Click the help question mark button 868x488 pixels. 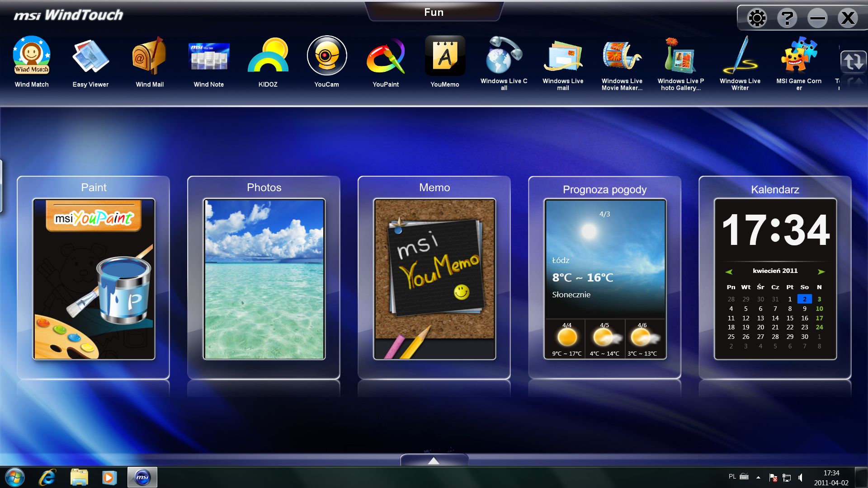tap(787, 19)
